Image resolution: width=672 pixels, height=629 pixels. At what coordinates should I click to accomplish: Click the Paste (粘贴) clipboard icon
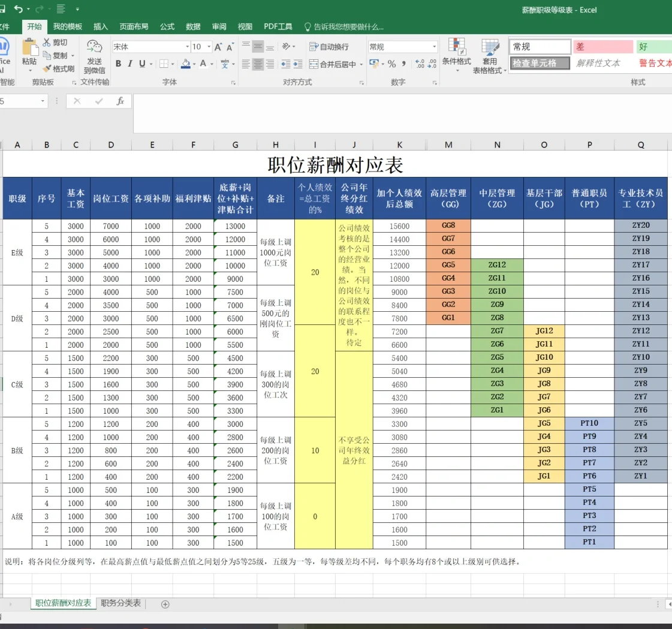tap(29, 47)
